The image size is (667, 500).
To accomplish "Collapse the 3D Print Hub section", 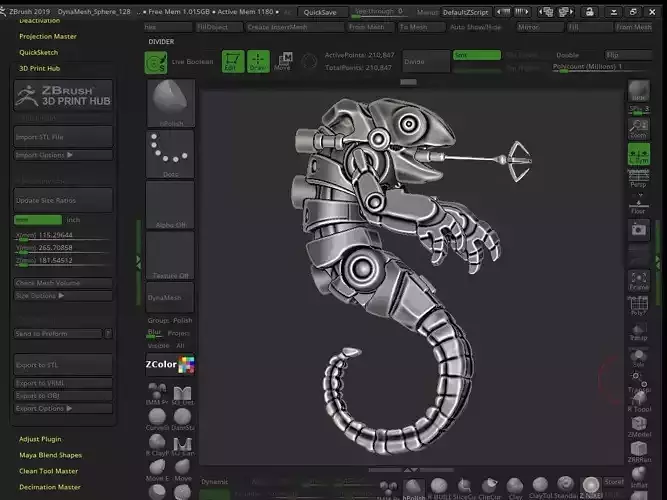I will (39, 68).
